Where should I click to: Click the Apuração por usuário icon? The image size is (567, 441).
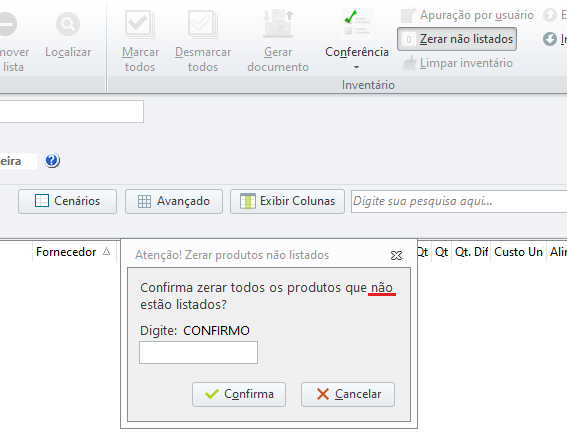point(409,15)
